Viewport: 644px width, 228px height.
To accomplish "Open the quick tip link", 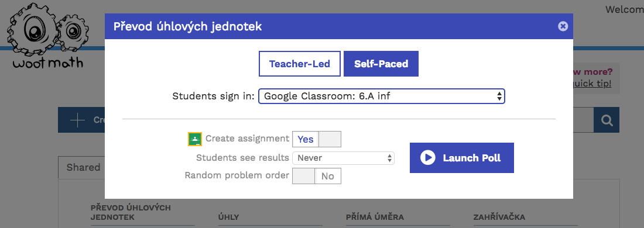I will (590, 84).
